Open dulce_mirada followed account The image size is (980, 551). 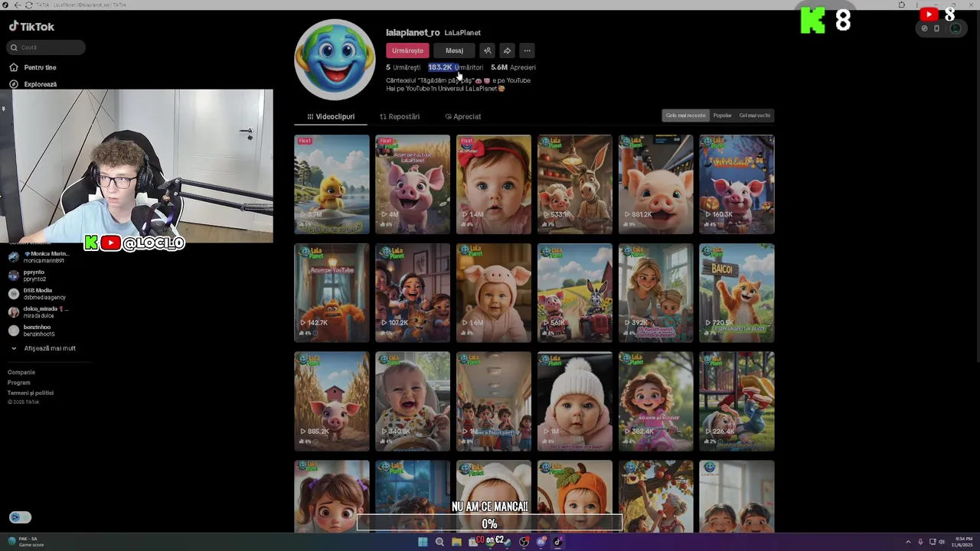pyautogui.click(x=39, y=312)
